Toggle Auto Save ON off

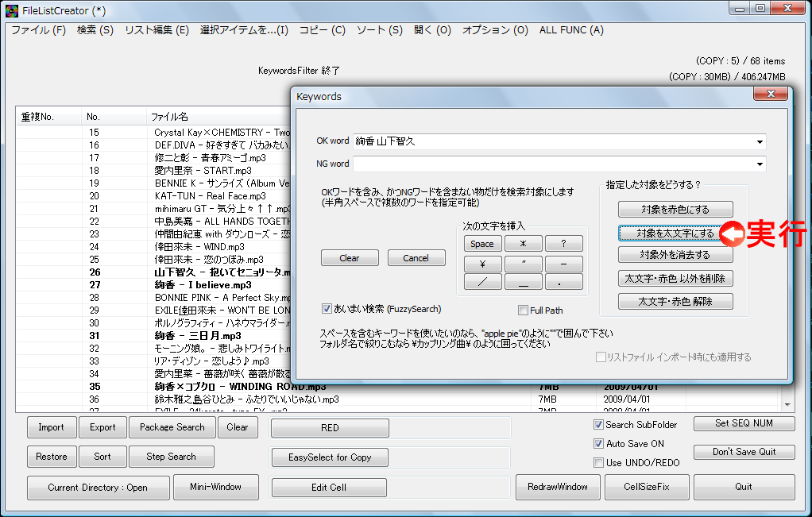[x=599, y=443]
